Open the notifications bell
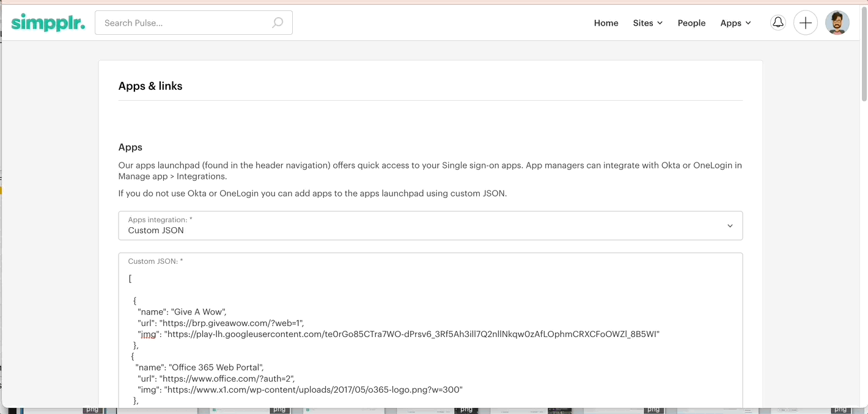 778,23
